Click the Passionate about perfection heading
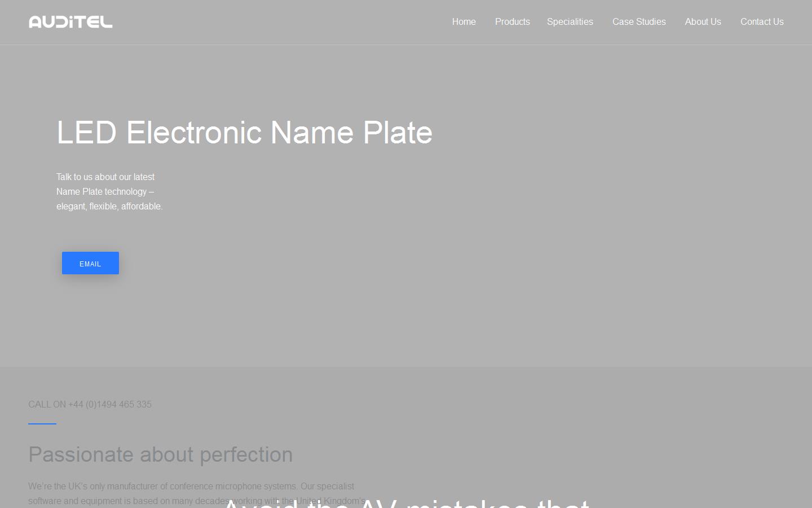 coord(160,454)
